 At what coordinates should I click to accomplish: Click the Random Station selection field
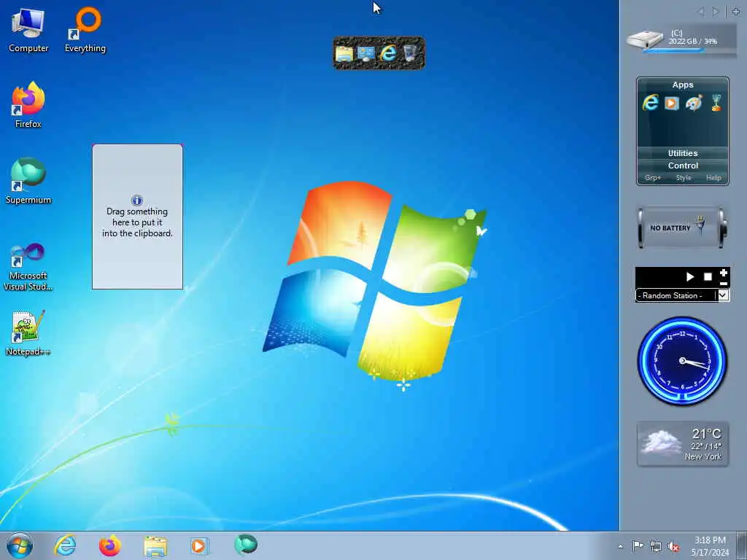676,295
